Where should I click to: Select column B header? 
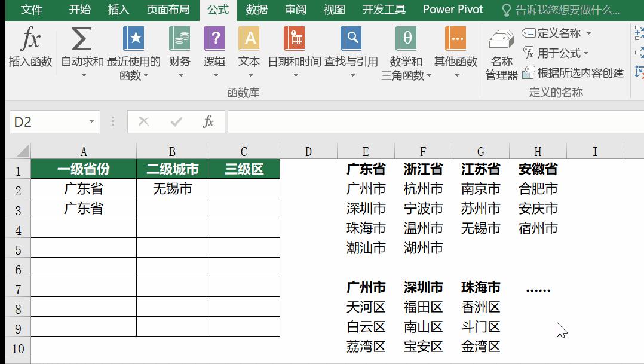[x=172, y=152]
